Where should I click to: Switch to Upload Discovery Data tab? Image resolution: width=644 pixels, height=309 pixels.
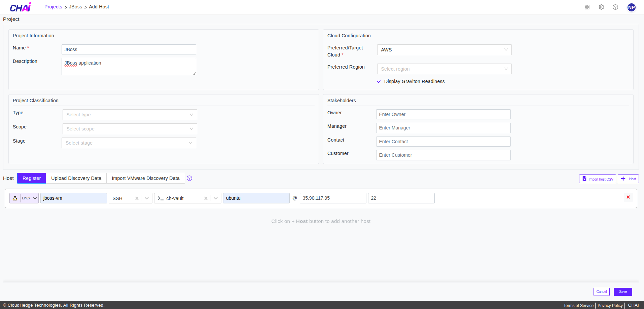click(x=76, y=178)
